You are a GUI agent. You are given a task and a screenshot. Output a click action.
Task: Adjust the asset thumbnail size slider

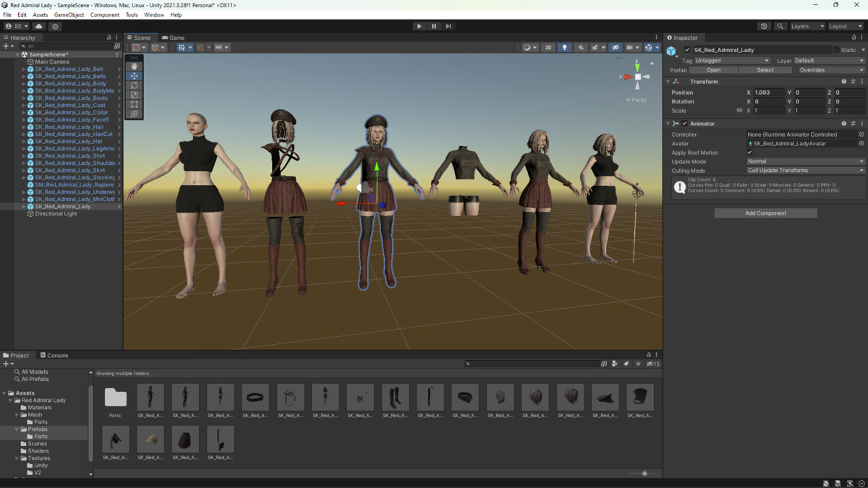point(644,474)
